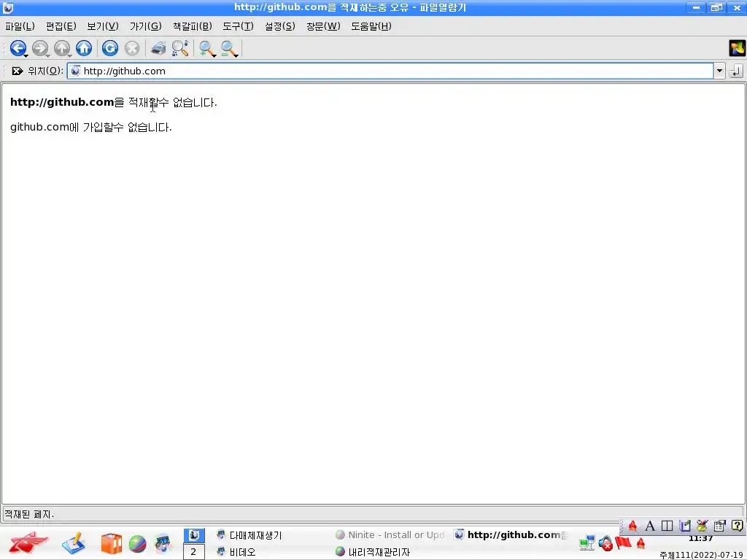
Task: Click the letter A input method icon
Action: point(650,526)
